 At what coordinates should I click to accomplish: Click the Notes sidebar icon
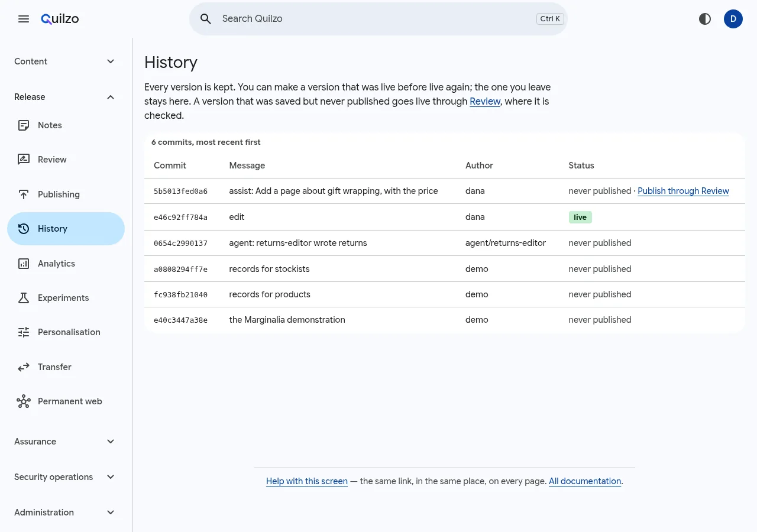[x=24, y=125]
